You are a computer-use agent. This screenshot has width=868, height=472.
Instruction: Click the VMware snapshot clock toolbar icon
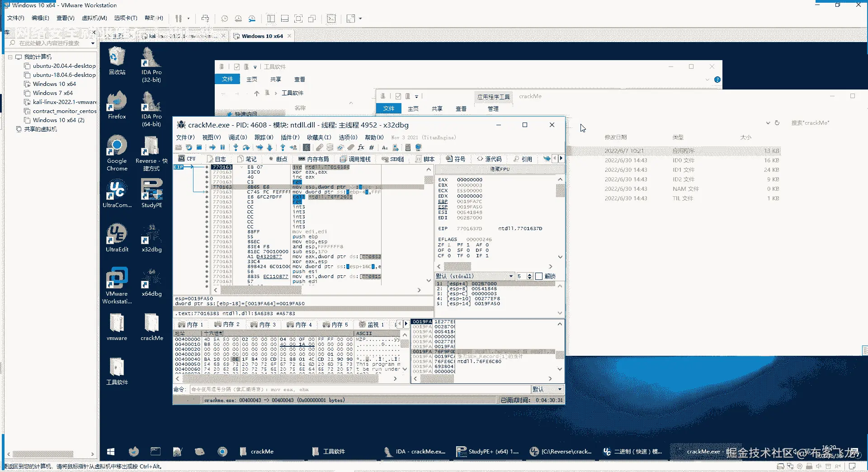click(x=224, y=19)
